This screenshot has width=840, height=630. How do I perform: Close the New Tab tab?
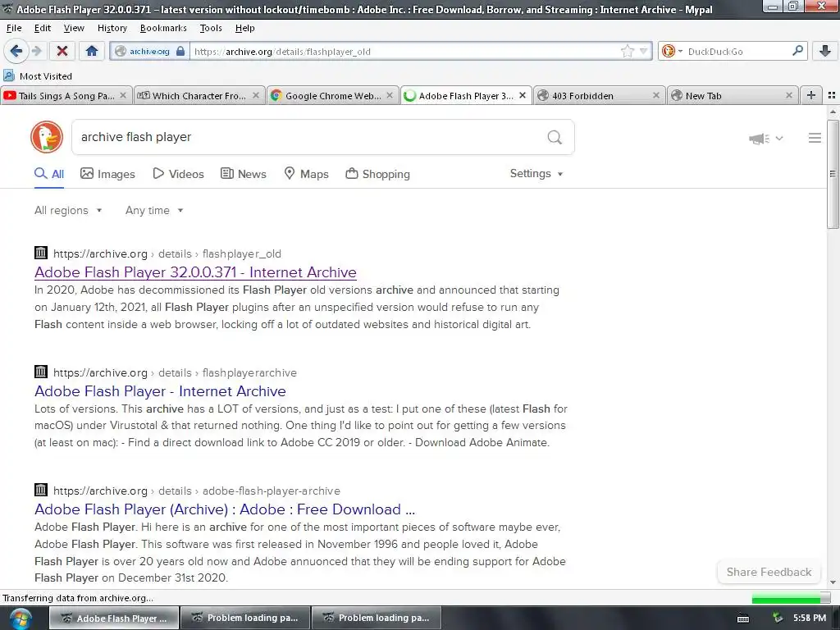[x=789, y=95]
